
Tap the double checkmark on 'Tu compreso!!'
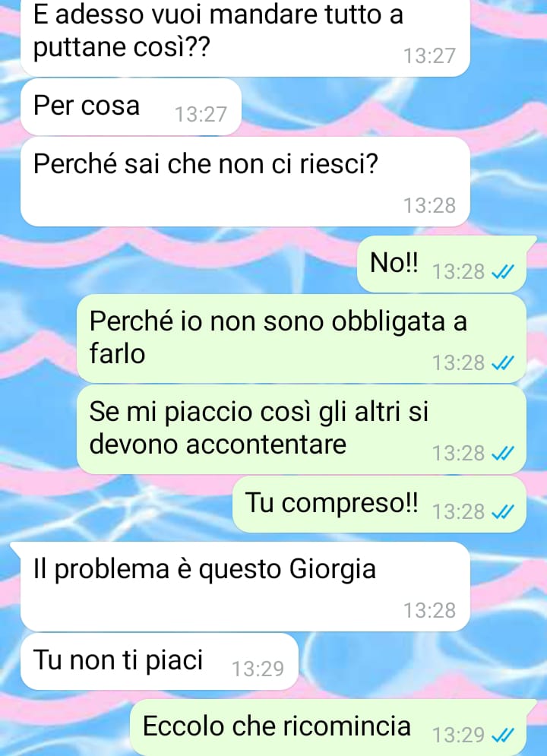coord(503,512)
